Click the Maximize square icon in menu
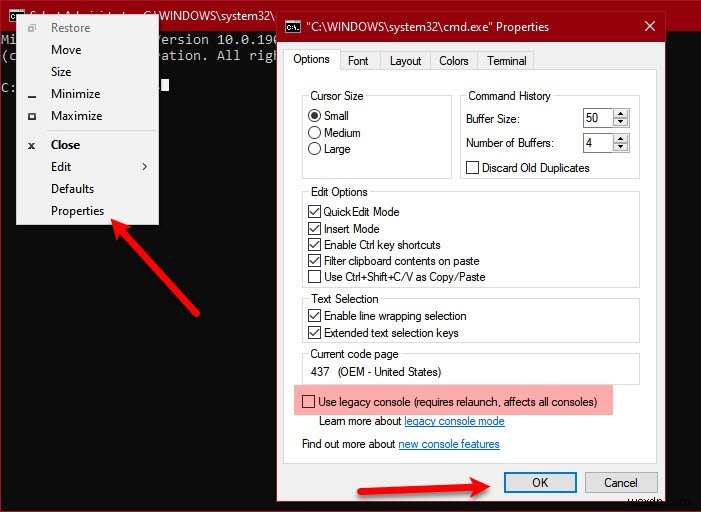 click(x=32, y=116)
